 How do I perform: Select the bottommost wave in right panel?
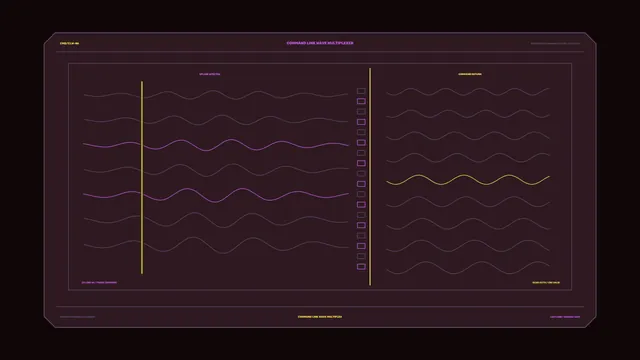(468, 268)
